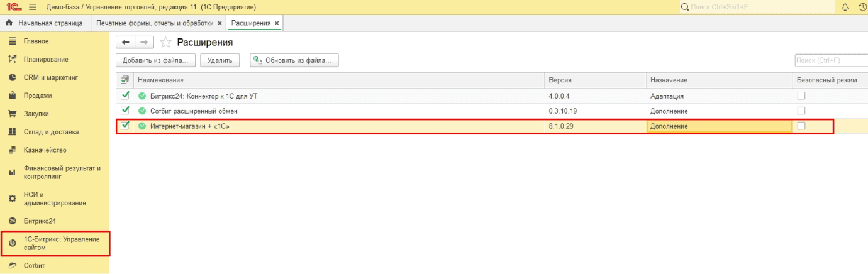
Task: Select row Интернет-магазин + «1С»
Action: pos(492,126)
